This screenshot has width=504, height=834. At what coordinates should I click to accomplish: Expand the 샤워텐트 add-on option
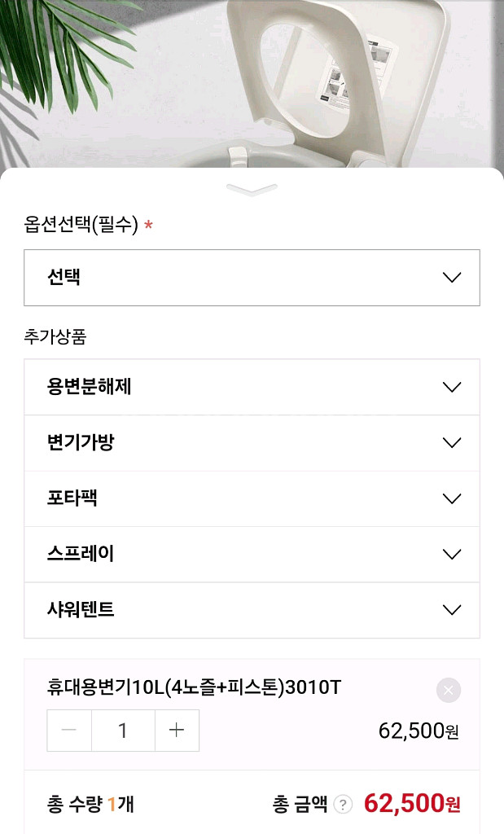[x=252, y=609]
